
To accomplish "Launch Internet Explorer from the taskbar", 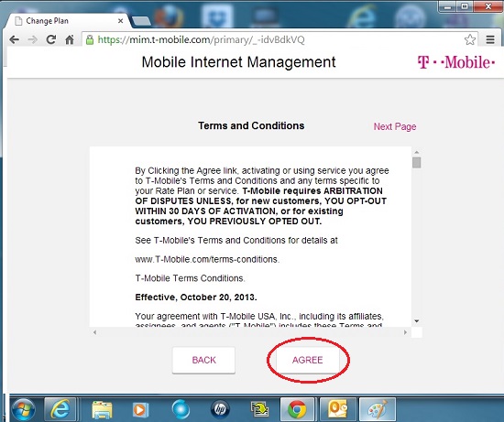I will tap(60, 409).
